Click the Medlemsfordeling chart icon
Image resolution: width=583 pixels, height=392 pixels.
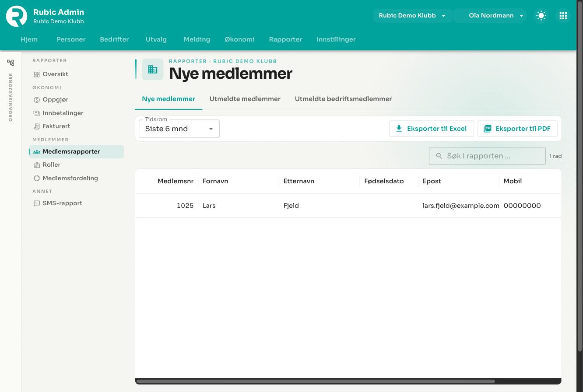pyautogui.click(x=37, y=178)
